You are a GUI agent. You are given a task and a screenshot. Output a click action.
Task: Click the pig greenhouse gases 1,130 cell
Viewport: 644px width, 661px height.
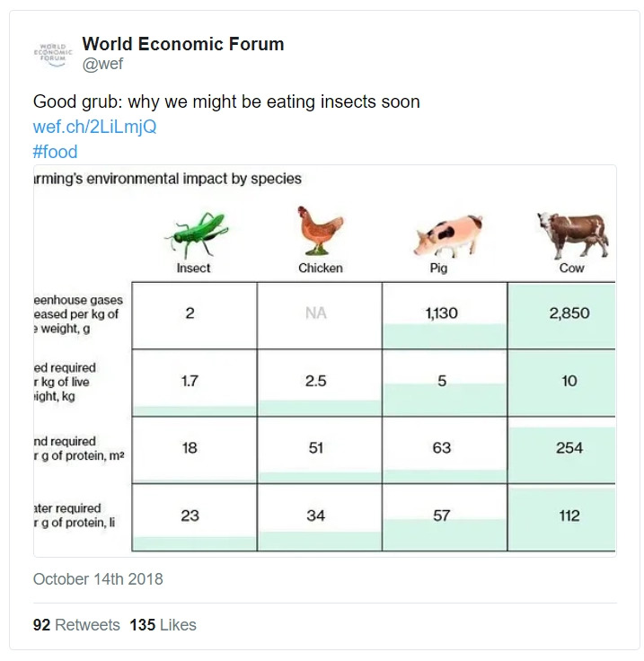coord(444,314)
